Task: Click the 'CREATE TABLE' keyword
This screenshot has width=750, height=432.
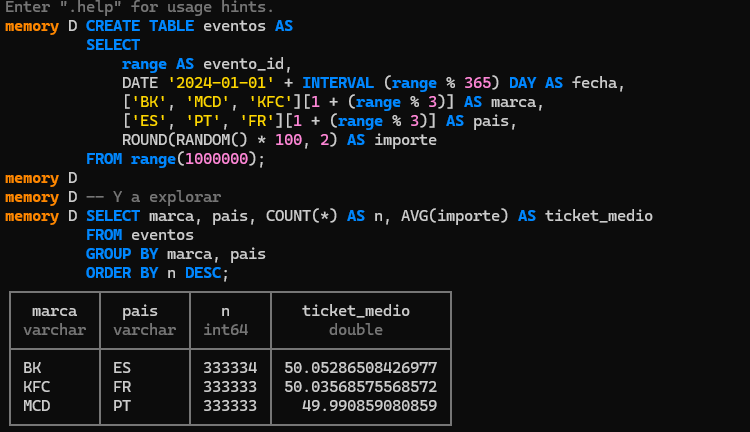Action: 140,26
